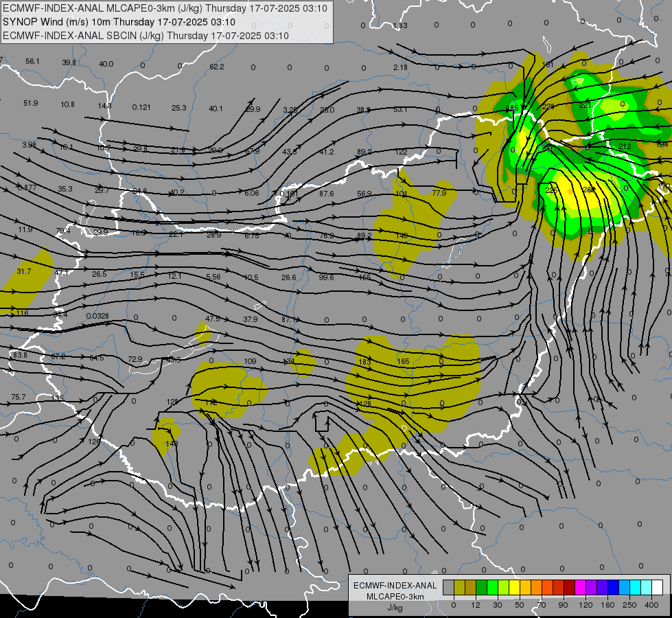Select the value 221 in the green region
The width and height of the screenshot is (672, 618).
[x=586, y=105]
